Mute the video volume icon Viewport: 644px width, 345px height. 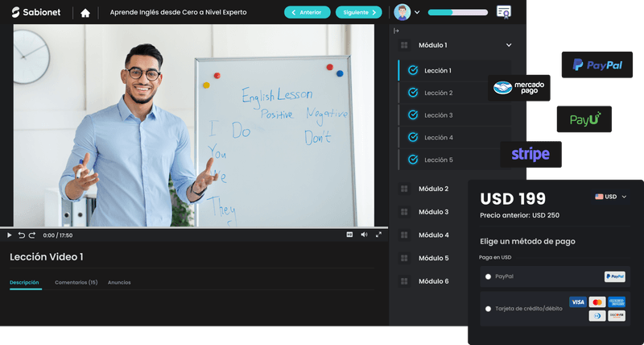(364, 235)
